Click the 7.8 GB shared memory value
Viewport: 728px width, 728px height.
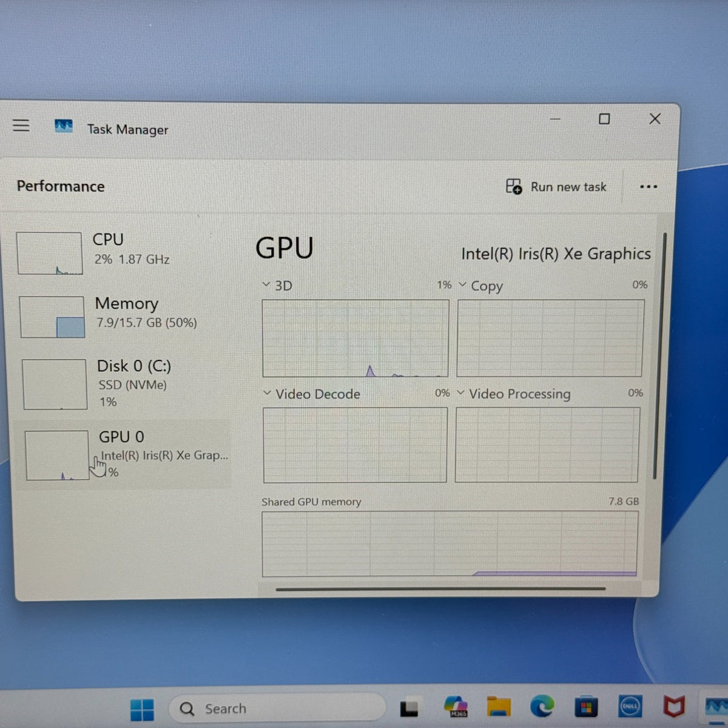(x=624, y=501)
